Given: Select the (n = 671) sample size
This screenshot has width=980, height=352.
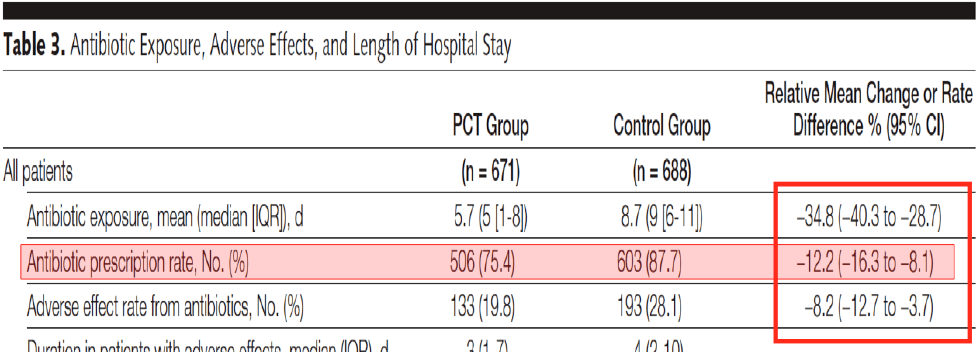Looking at the screenshot, I should 490,171.
